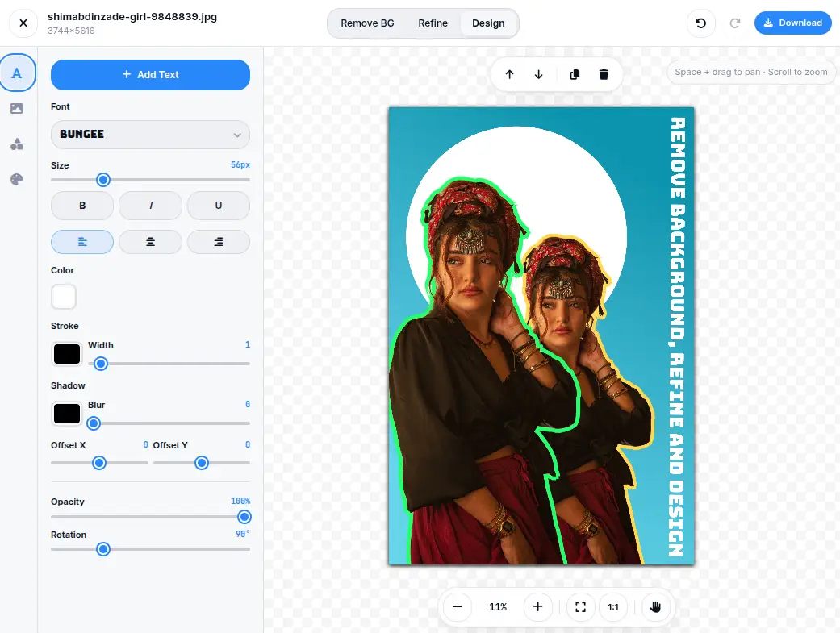840x633 pixels.
Task: Click the shadow Blur slider handle
Action: pos(94,423)
